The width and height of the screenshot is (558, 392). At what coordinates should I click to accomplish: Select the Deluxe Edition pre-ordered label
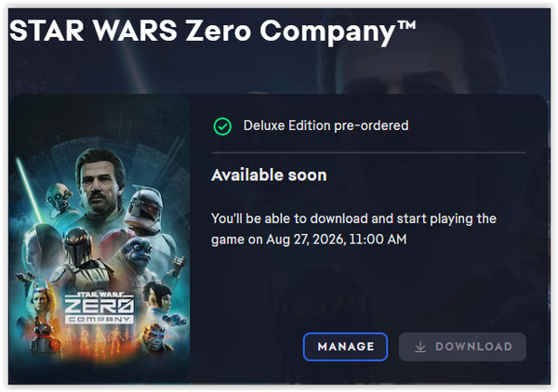325,125
